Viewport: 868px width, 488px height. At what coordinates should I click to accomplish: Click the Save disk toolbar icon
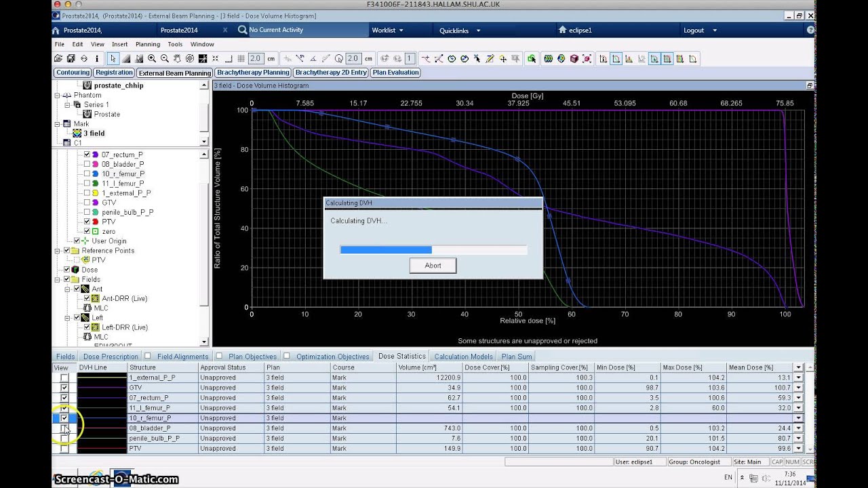(71, 58)
